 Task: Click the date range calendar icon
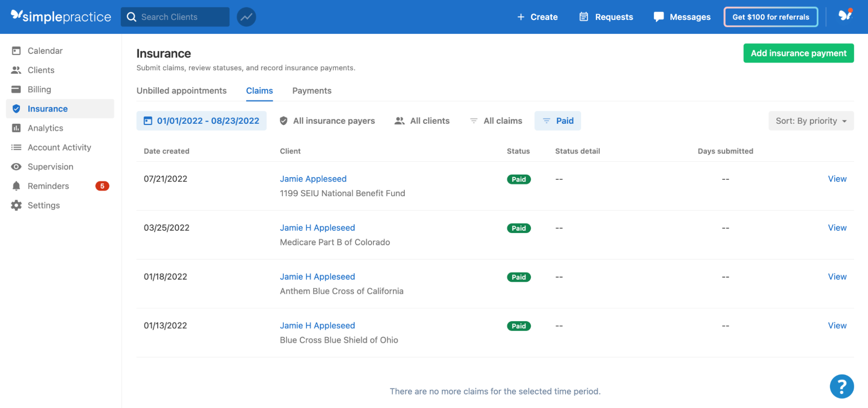148,121
